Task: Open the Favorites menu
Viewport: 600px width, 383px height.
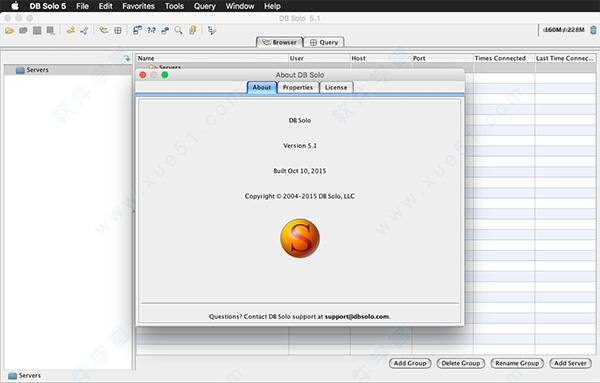Action: click(x=139, y=6)
